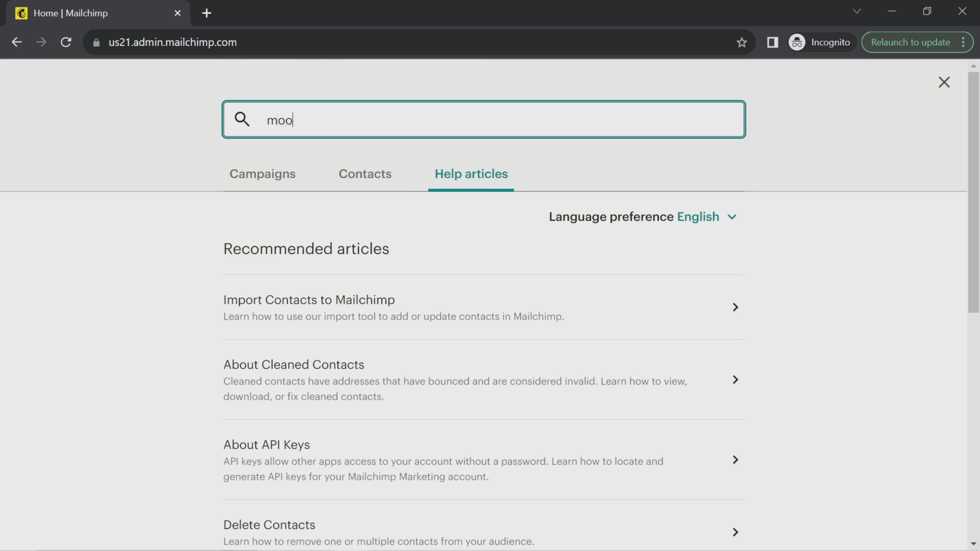This screenshot has height=551, width=980.
Task: Open About Cleaned Contacts article
Action: 294,364
